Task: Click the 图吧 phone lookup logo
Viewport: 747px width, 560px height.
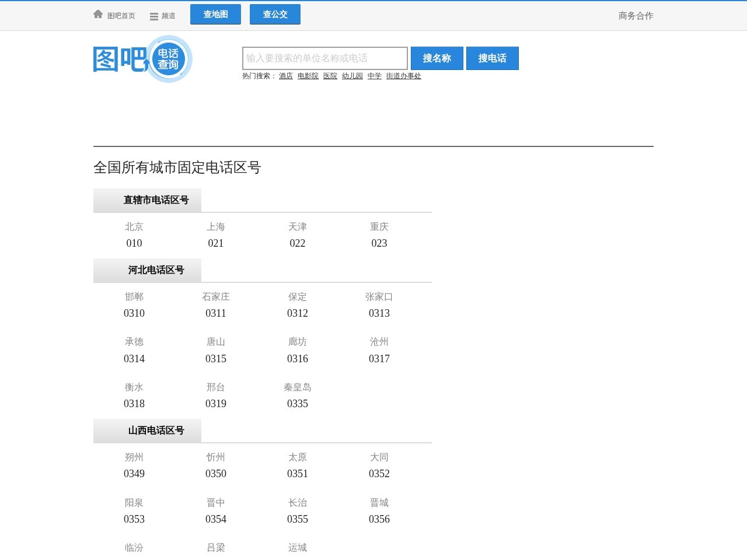Action: [120, 58]
